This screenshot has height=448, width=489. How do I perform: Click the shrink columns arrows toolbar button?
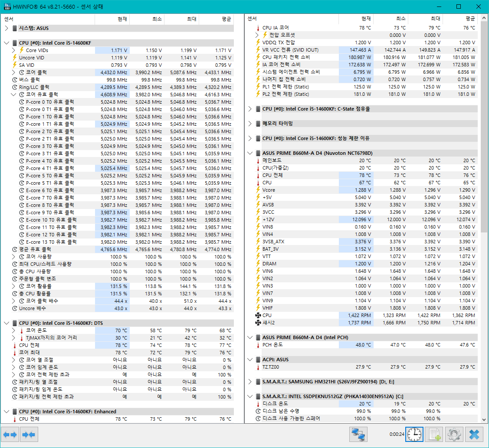[29, 434]
